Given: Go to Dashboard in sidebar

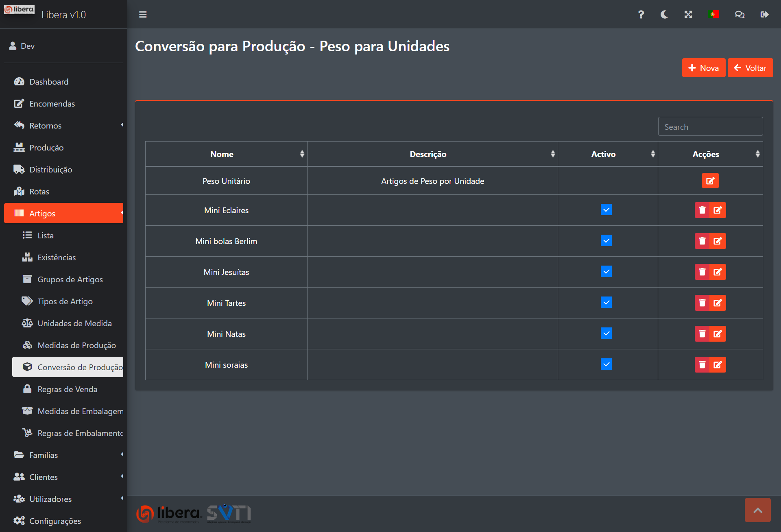Looking at the screenshot, I should 49,82.
